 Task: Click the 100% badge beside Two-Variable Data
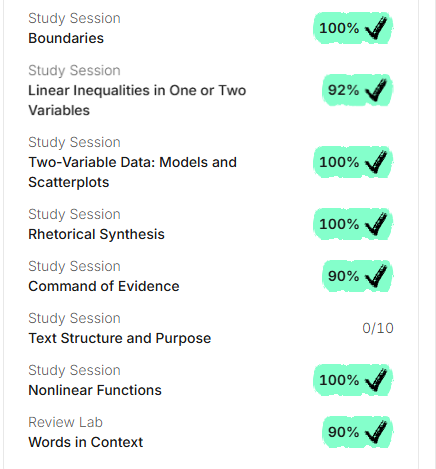click(x=353, y=162)
